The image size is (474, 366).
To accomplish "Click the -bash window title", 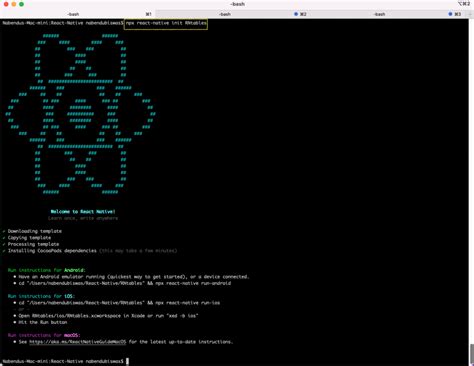I will pyautogui.click(x=237, y=4).
